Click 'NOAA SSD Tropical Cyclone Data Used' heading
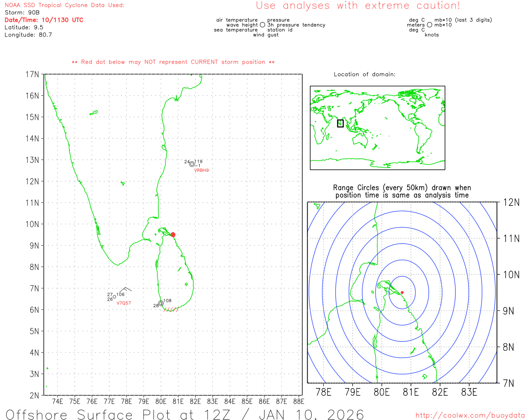Screen dimensions: 525x420 click(64, 5)
